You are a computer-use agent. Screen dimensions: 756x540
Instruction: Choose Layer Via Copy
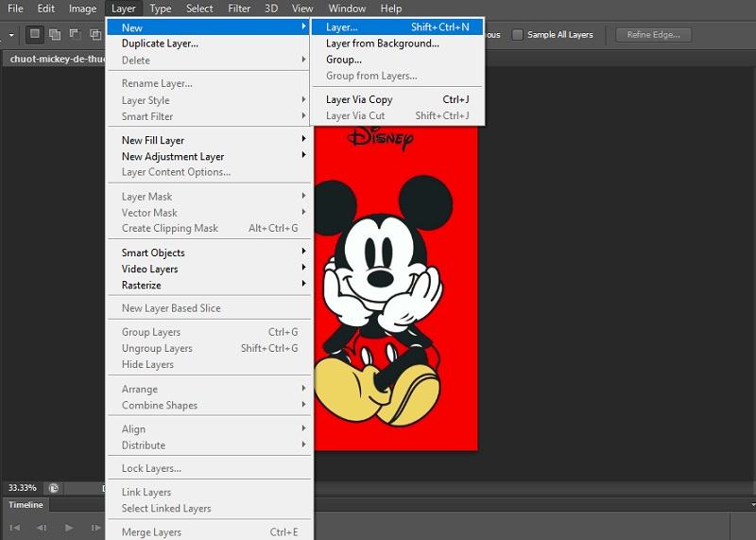[x=397, y=99]
